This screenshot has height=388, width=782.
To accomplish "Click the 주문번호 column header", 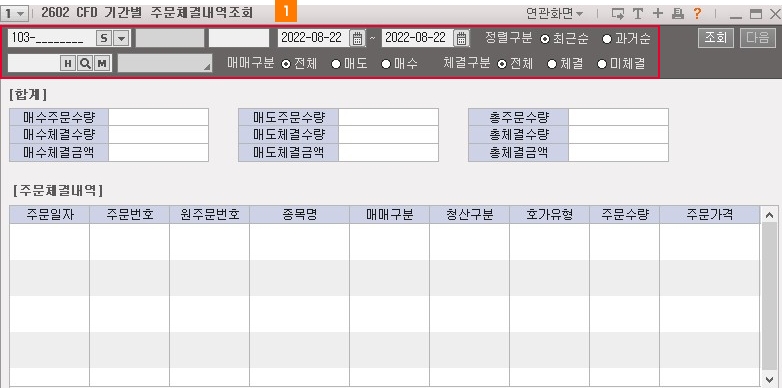I will coord(130,215).
